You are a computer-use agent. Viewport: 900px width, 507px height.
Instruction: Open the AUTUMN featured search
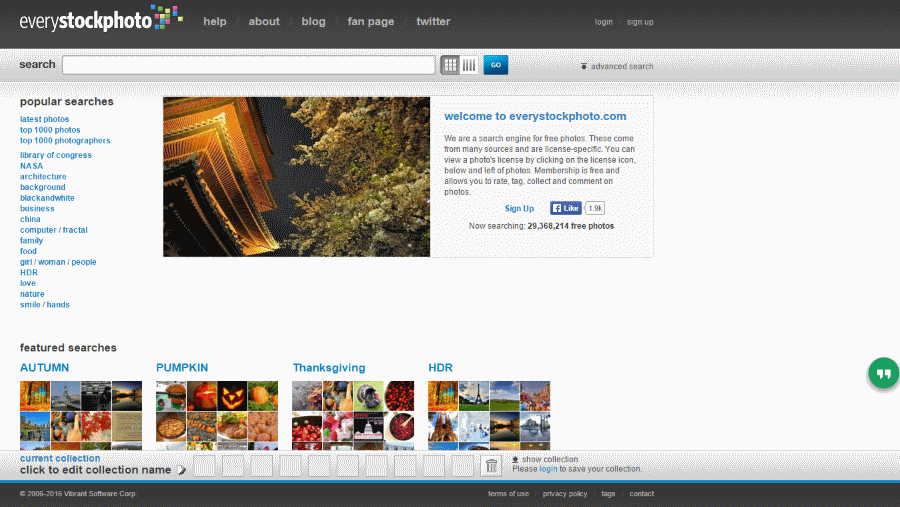[x=44, y=367]
